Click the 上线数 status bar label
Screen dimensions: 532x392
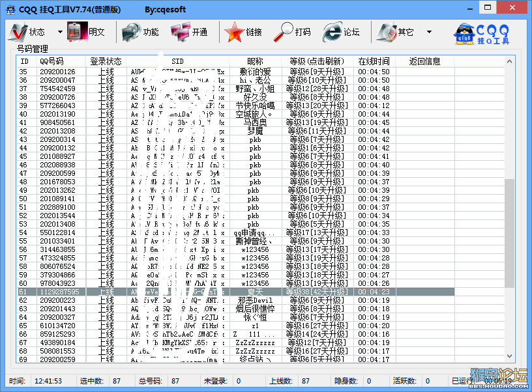click(281, 381)
